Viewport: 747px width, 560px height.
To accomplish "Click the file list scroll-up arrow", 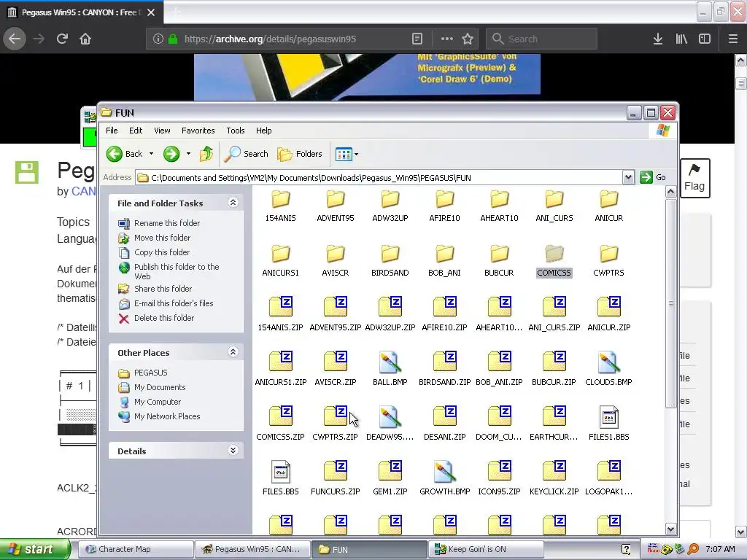I will point(670,192).
